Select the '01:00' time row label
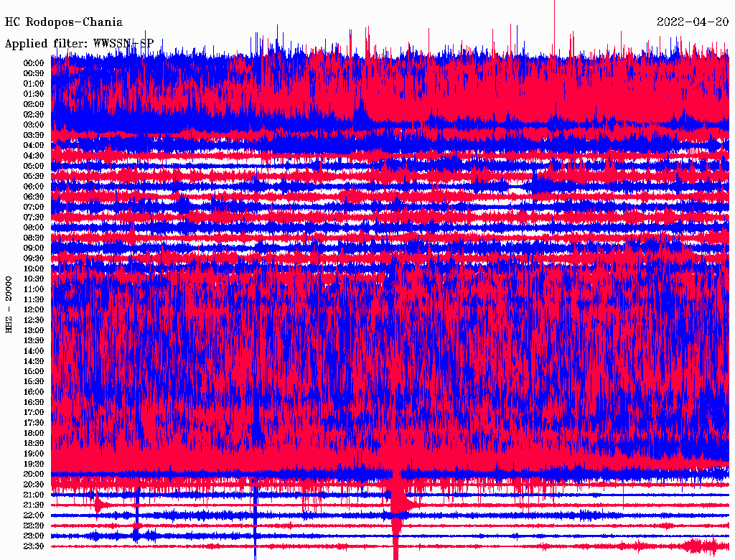 pyautogui.click(x=34, y=84)
